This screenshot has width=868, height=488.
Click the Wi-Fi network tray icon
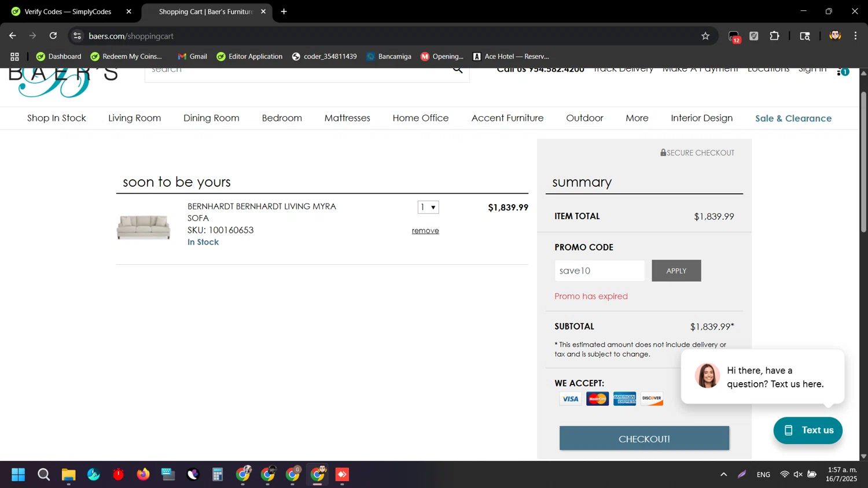784,474
